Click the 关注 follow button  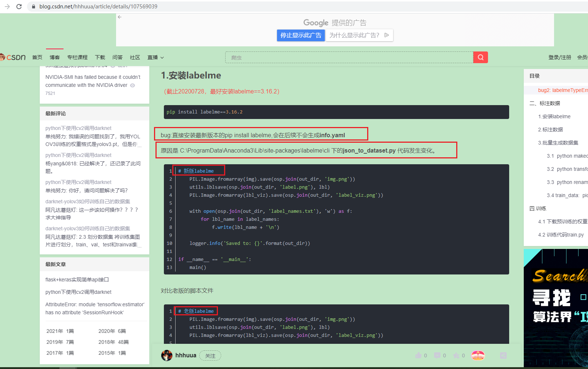pyautogui.click(x=210, y=356)
